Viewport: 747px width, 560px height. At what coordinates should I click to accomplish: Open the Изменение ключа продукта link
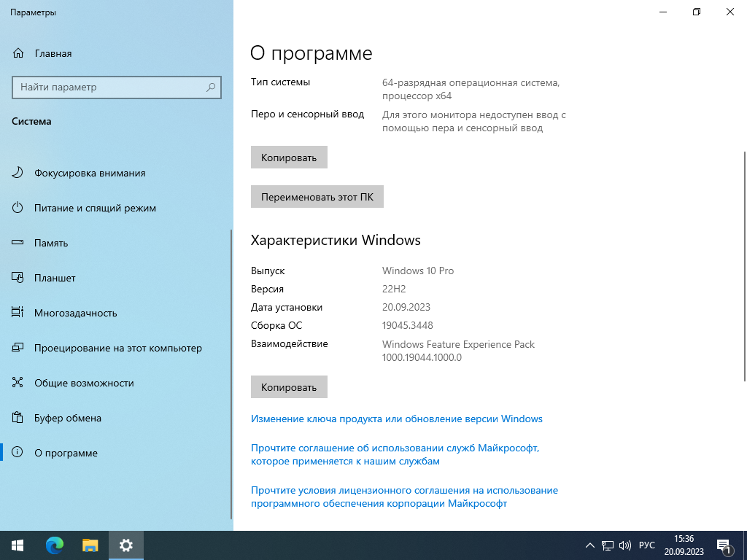[396, 419]
